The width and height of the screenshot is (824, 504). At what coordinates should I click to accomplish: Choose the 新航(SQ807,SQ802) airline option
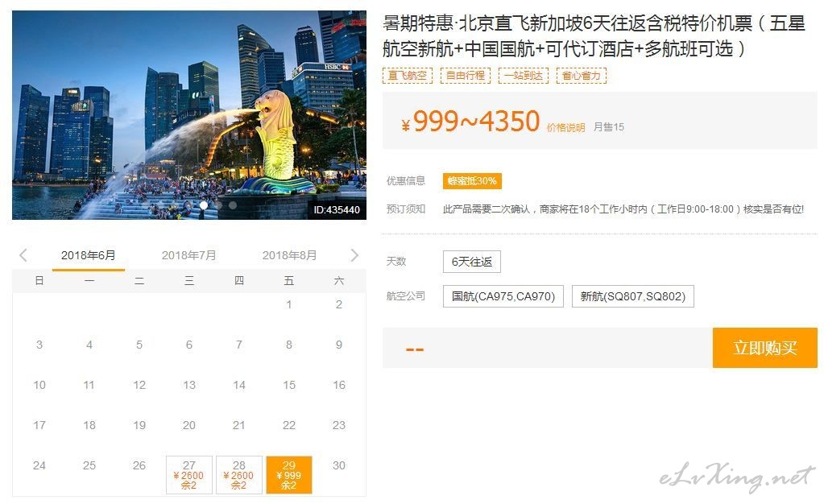click(633, 296)
